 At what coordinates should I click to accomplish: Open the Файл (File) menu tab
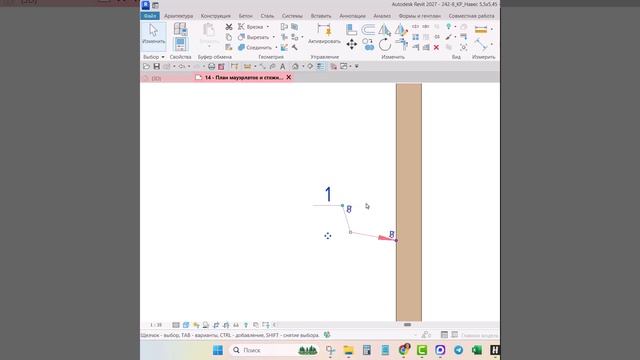point(150,16)
